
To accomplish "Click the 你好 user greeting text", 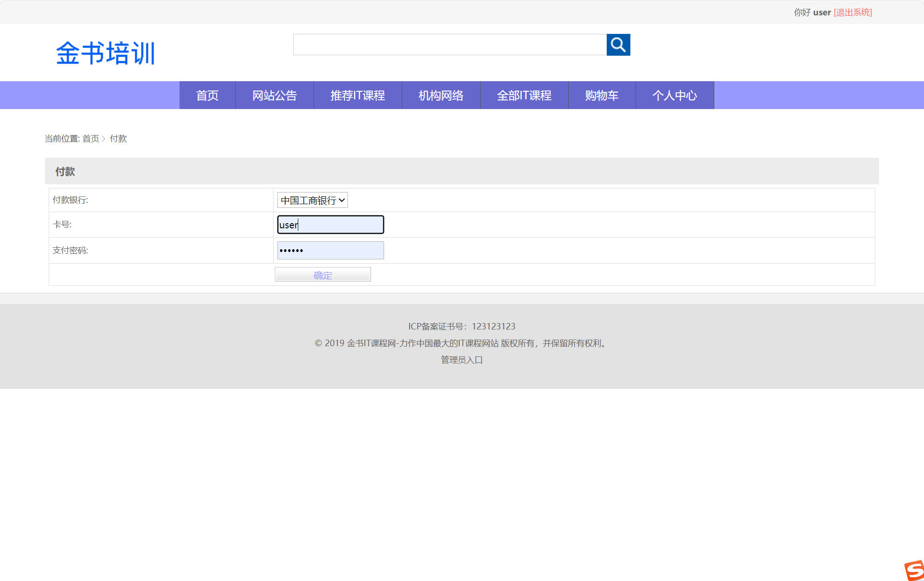I will click(809, 12).
